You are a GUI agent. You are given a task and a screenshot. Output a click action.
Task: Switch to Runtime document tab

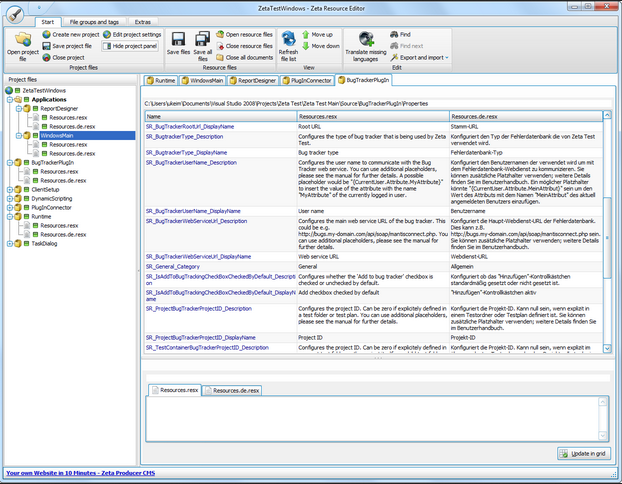(161, 81)
